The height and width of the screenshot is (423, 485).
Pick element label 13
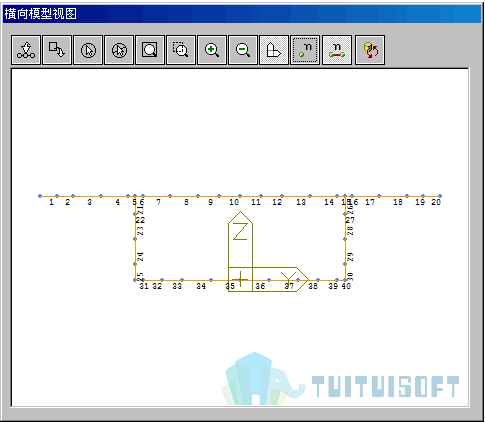(301, 202)
